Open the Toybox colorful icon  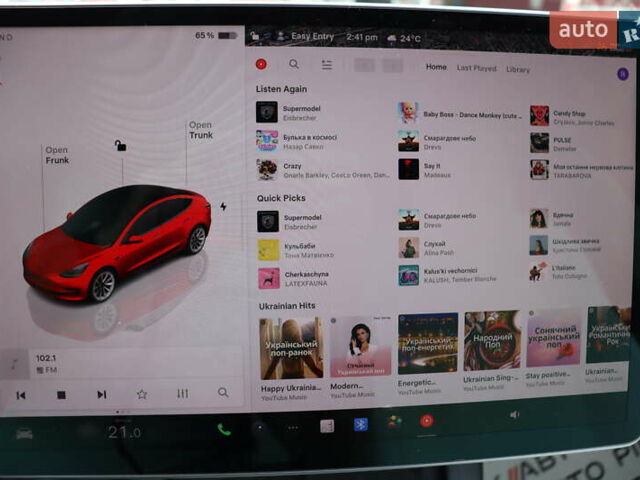(394, 422)
